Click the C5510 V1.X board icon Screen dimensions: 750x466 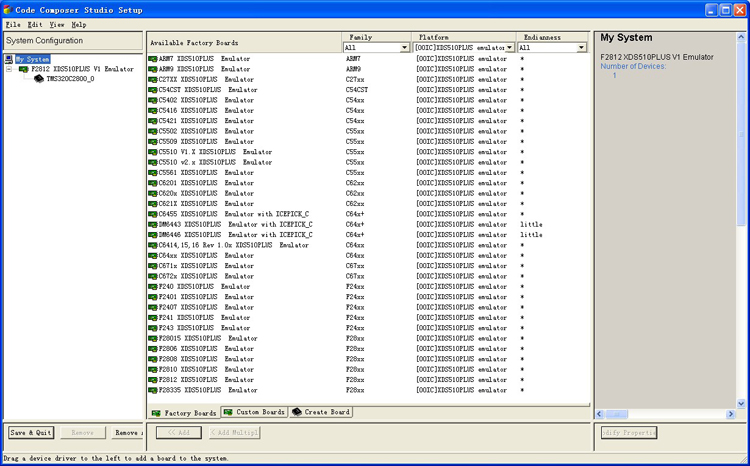tap(153, 152)
